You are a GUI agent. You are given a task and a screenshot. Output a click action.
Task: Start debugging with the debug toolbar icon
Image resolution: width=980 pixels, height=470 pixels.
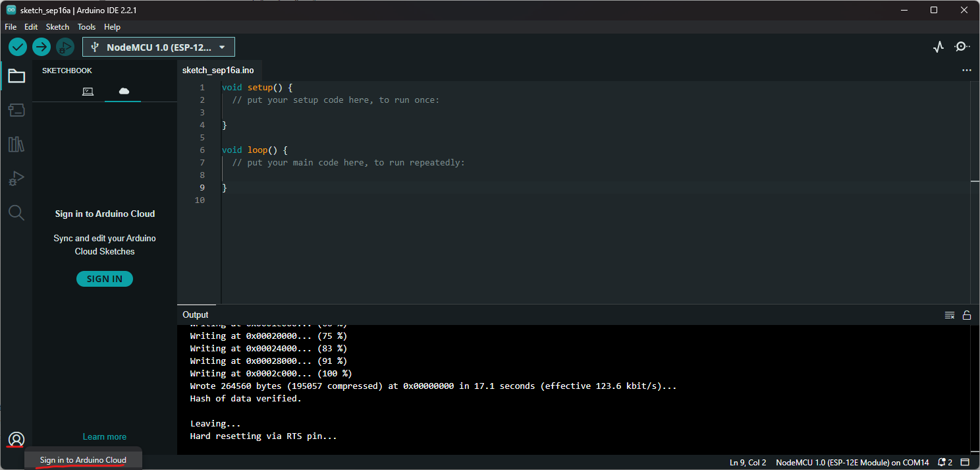pos(65,47)
